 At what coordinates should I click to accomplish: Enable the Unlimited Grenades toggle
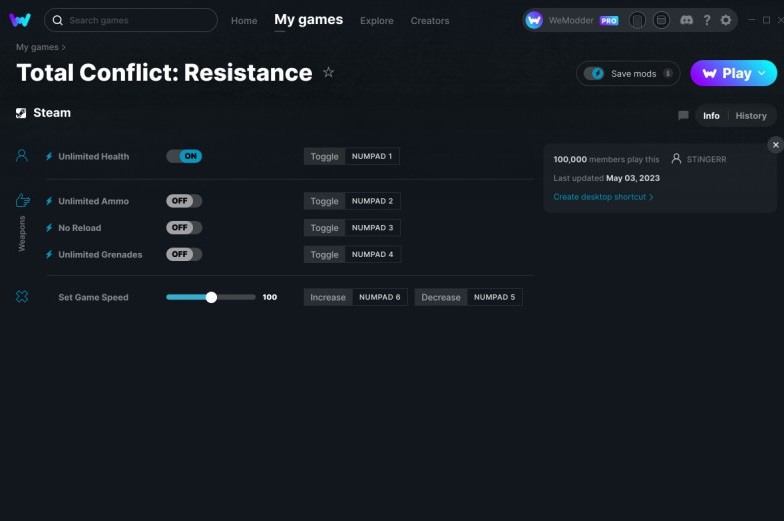(184, 254)
